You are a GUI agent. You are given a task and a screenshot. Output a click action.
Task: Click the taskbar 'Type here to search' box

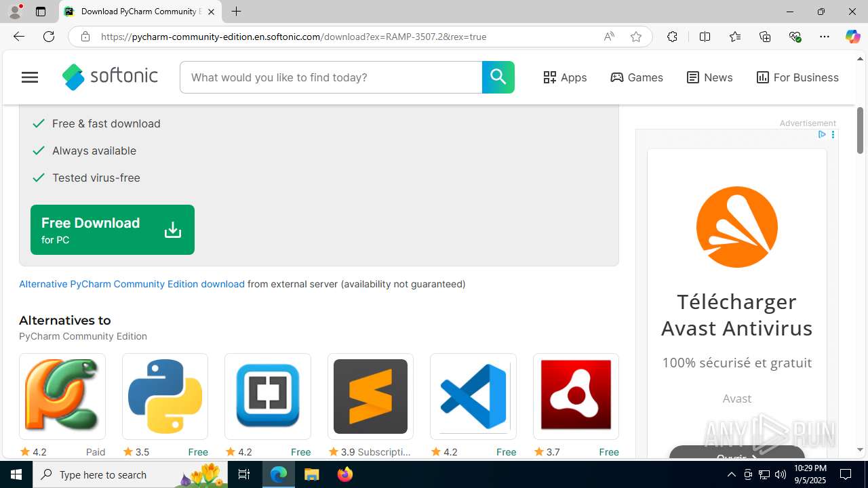tap(129, 474)
